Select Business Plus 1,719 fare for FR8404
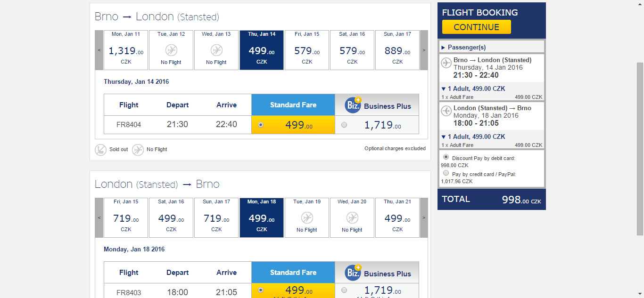 tap(344, 125)
